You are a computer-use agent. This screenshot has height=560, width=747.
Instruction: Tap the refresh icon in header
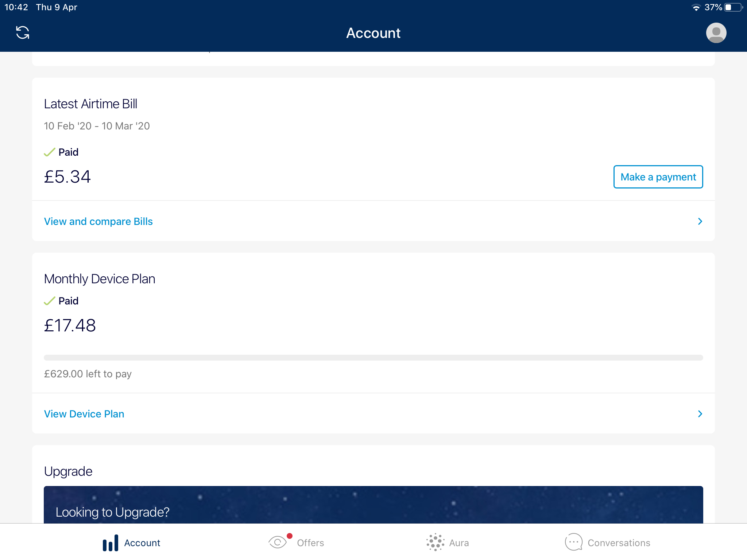click(x=23, y=32)
